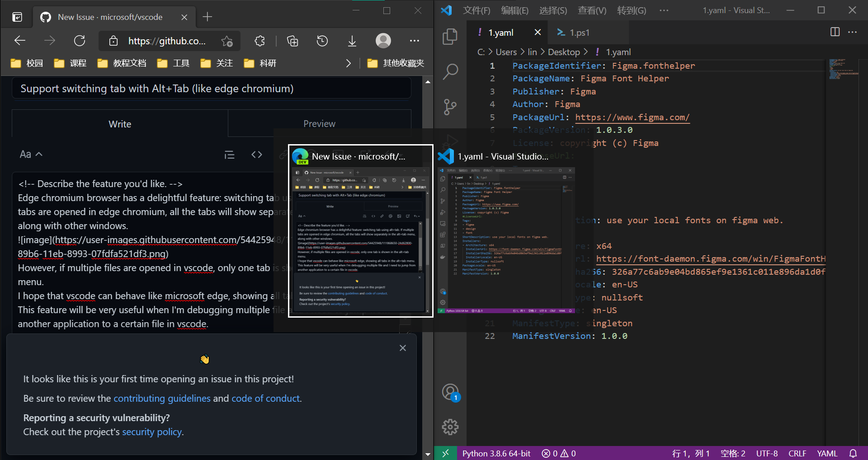Expand the favorites bar overflow chevron
868x460 pixels.
pyautogui.click(x=348, y=63)
